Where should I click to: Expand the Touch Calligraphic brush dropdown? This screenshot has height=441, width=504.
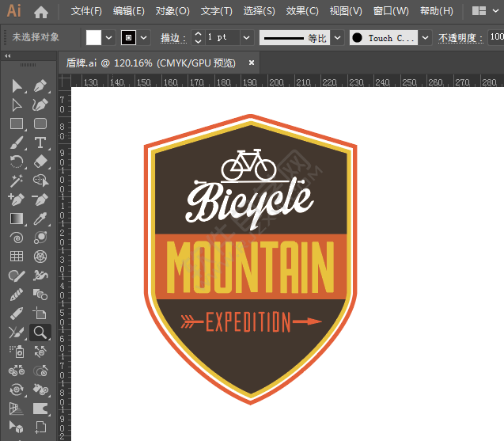(x=426, y=38)
